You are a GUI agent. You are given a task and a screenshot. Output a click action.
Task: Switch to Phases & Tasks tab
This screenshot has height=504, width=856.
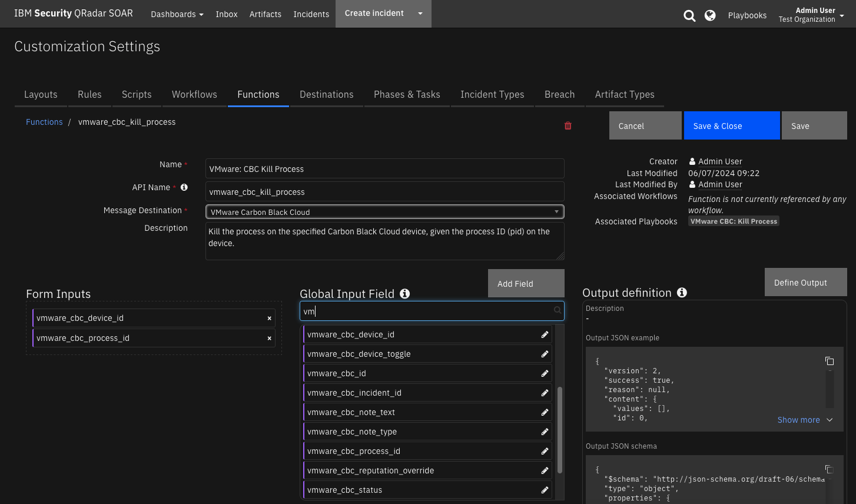tap(407, 94)
